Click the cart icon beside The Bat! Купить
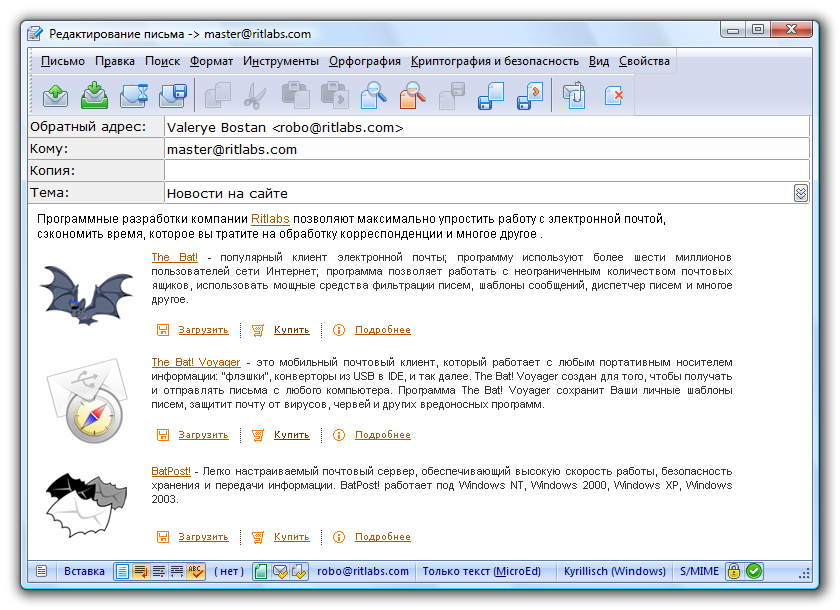Viewport: 840px width, 610px height. click(258, 330)
